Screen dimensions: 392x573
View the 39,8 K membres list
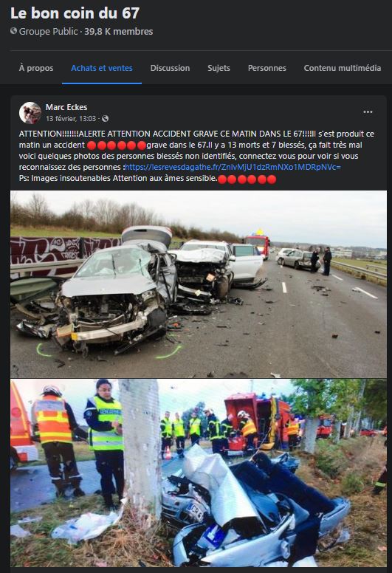pos(119,32)
